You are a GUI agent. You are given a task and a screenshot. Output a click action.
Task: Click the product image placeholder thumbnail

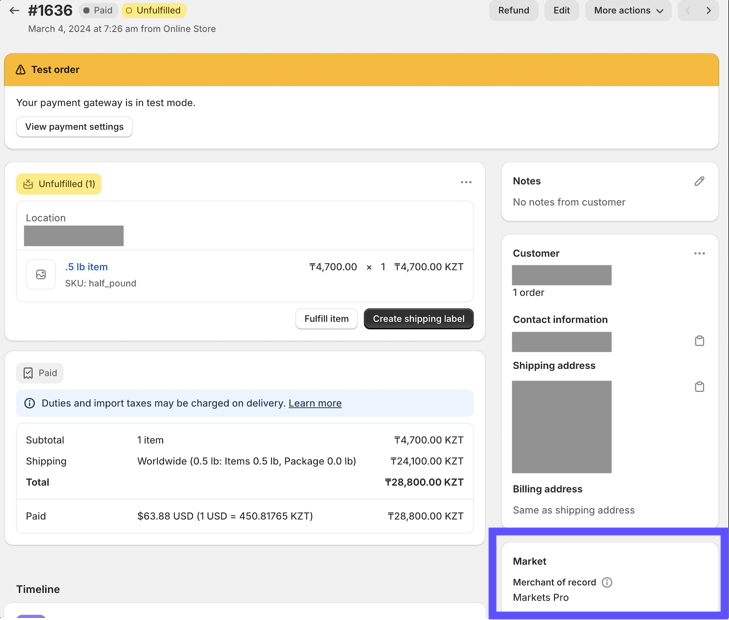pyautogui.click(x=41, y=274)
